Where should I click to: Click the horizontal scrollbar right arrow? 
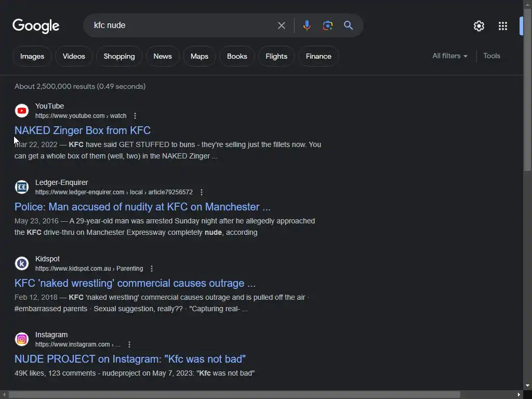[x=519, y=395]
